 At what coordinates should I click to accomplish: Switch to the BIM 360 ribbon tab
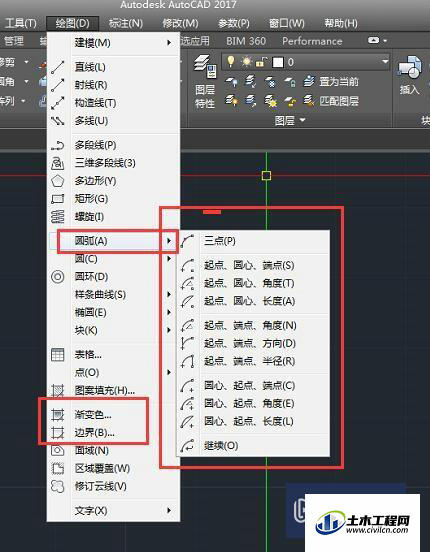click(246, 41)
